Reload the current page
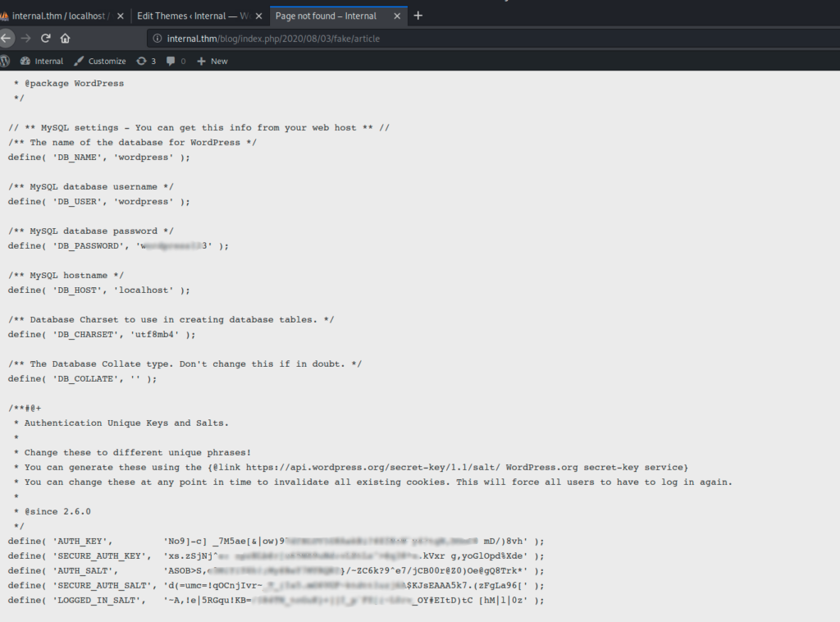Image resolution: width=840 pixels, height=622 pixels. 46,38
